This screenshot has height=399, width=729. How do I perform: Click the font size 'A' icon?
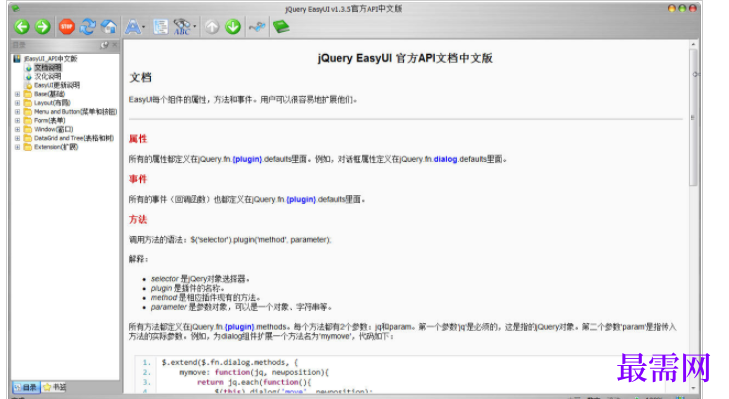[133, 27]
